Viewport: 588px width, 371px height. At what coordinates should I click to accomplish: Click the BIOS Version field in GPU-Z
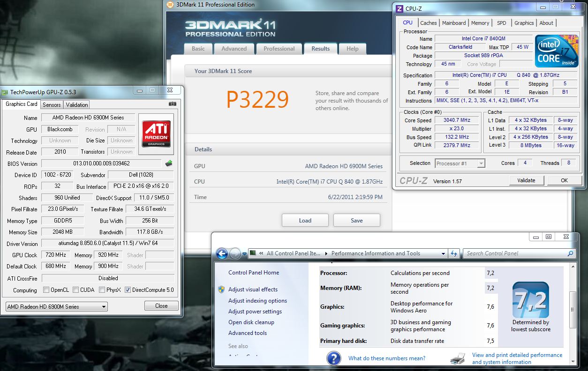click(x=102, y=163)
